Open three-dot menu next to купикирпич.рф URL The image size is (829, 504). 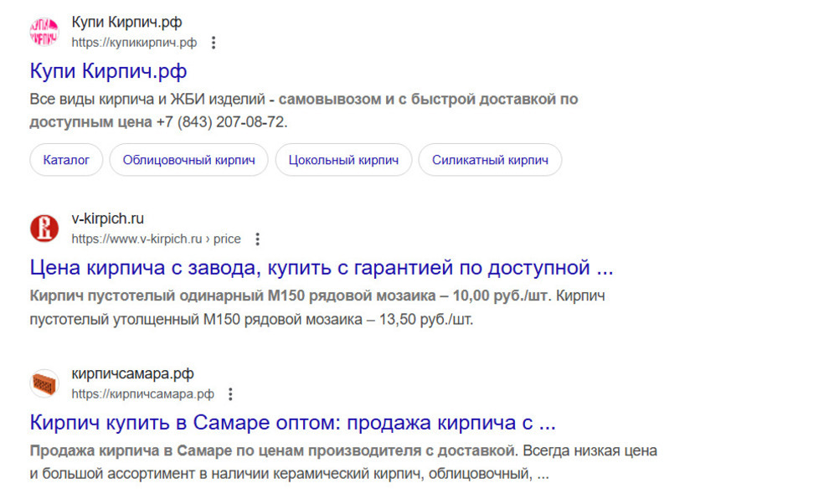point(214,43)
